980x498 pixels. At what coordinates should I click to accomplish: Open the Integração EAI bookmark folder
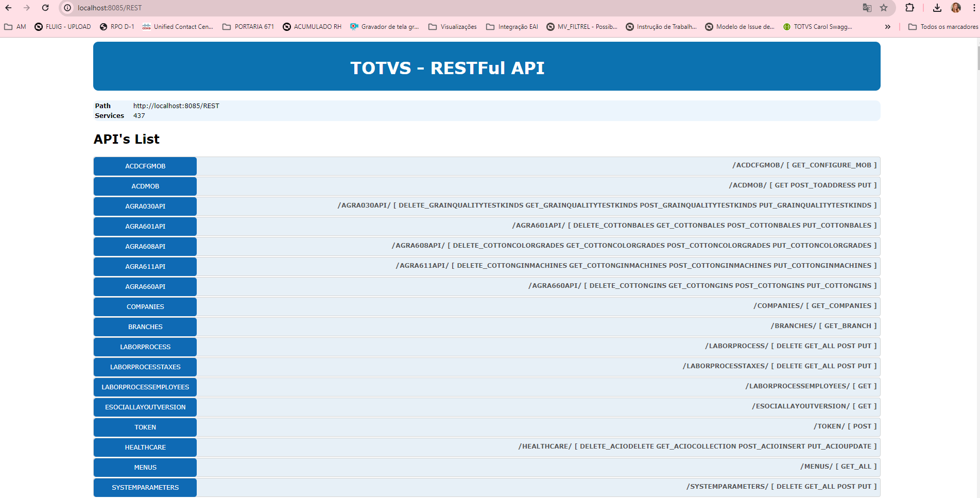pos(512,27)
